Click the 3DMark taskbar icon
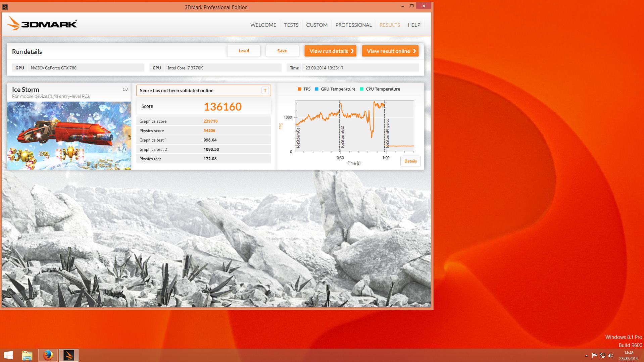 tap(69, 355)
